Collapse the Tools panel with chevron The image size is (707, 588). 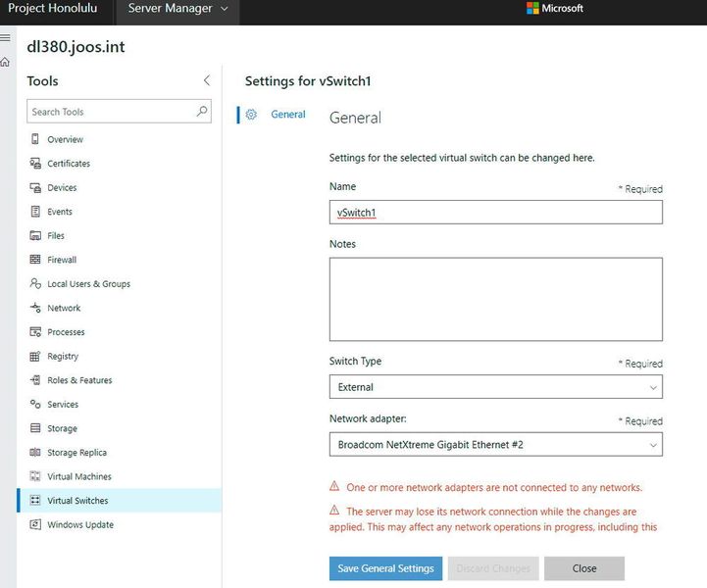point(207,80)
